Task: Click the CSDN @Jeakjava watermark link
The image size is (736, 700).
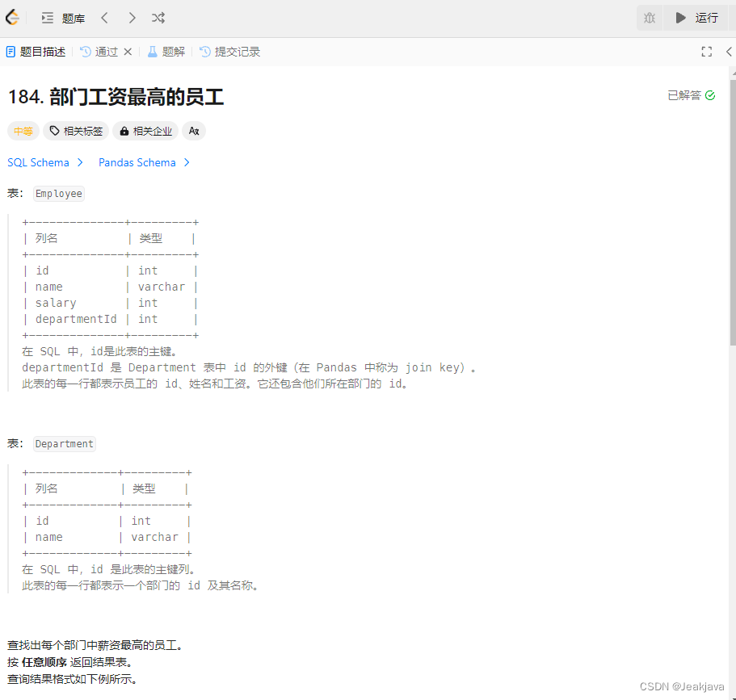Action: 682,685
